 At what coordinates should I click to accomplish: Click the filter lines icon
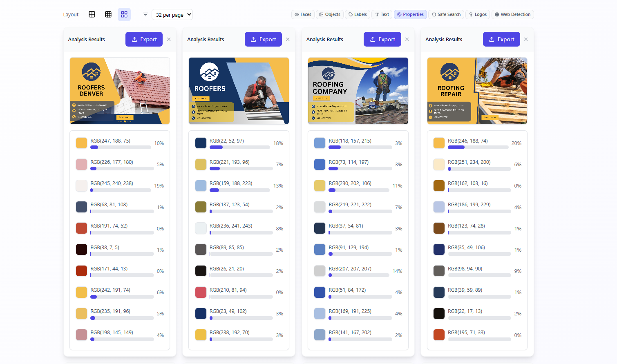pyautogui.click(x=145, y=14)
